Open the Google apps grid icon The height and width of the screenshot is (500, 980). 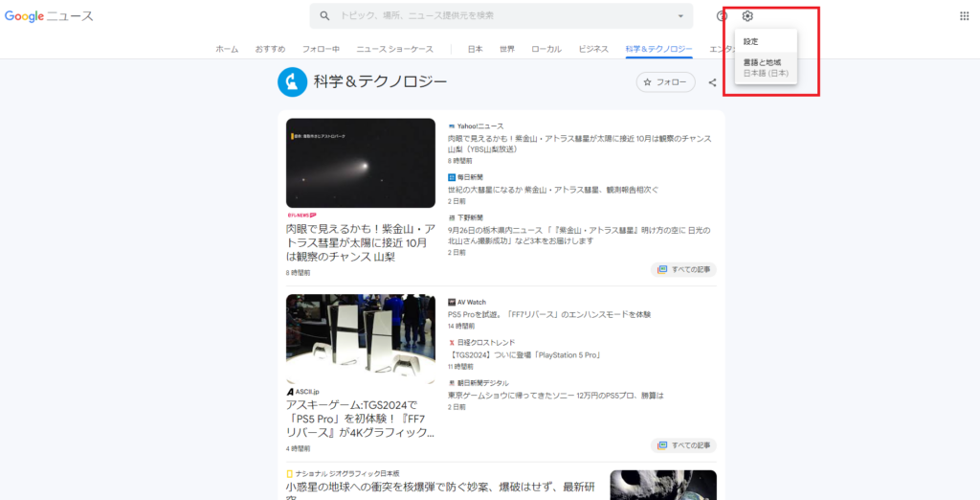pos(965,16)
